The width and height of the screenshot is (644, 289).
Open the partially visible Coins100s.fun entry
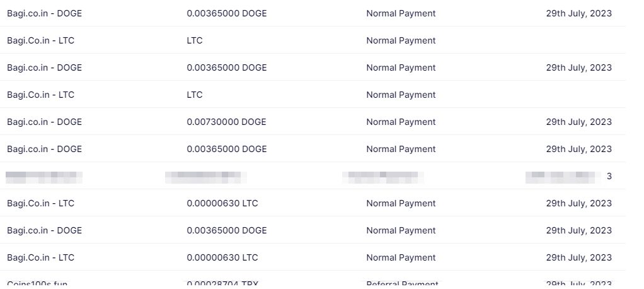click(37, 284)
